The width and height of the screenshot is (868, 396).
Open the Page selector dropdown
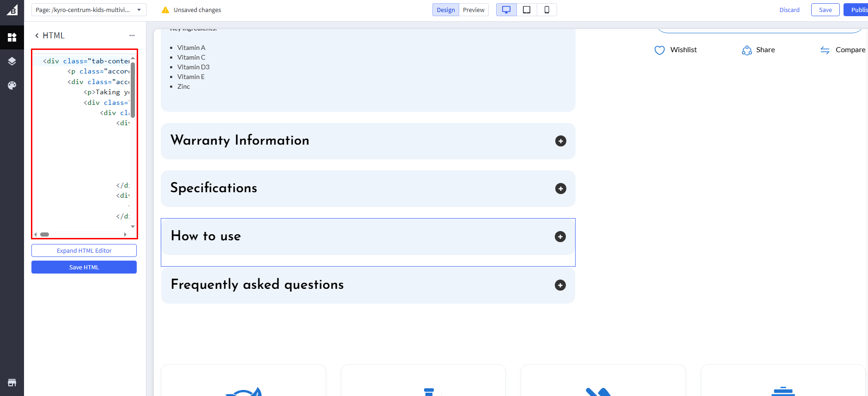(x=89, y=10)
